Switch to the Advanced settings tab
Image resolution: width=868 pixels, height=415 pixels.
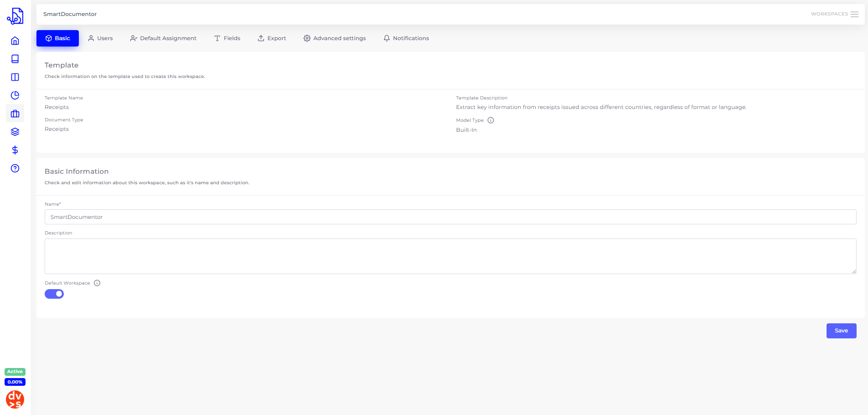point(334,38)
